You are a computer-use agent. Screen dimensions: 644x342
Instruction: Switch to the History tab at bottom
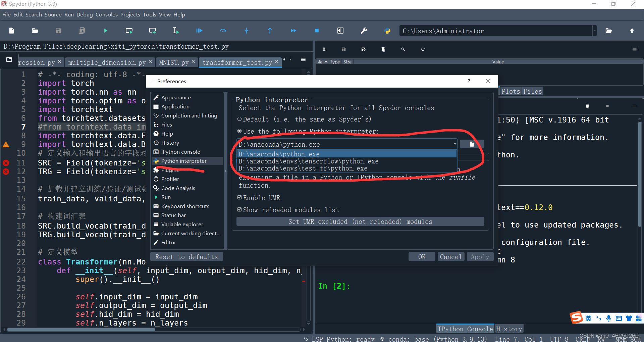tap(509, 329)
